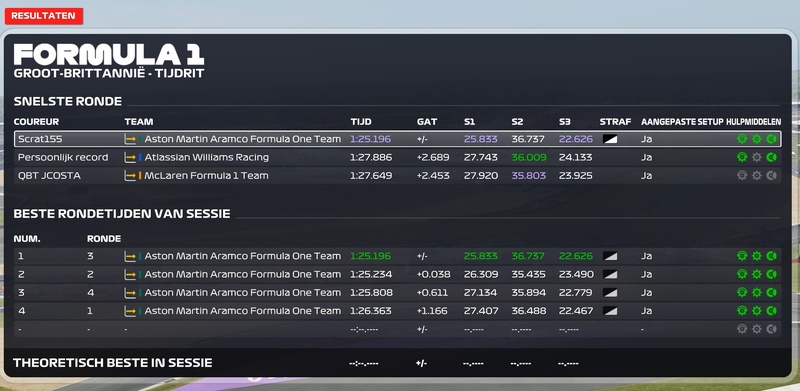Click the THEORETISCH BESTE IN SESSIE label
Screen dimensions: 800x391
pos(112,363)
